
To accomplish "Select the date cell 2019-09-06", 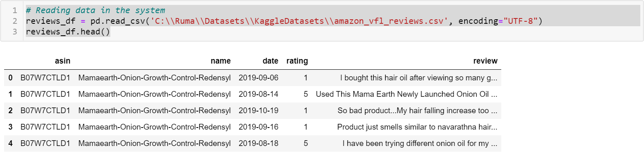I will 258,77.
